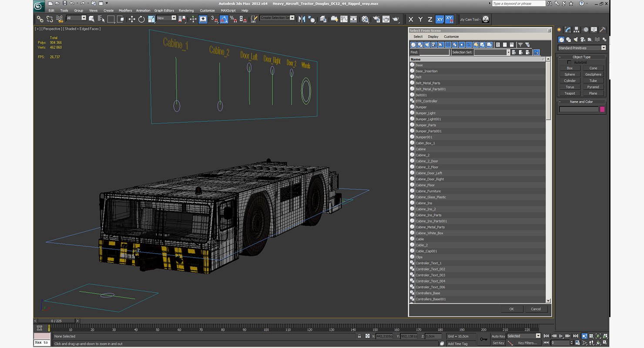This screenshot has height=348, width=644.
Task: Toggle Display Cameras filter in Select From Scene
Action: pyautogui.click(x=434, y=45)
